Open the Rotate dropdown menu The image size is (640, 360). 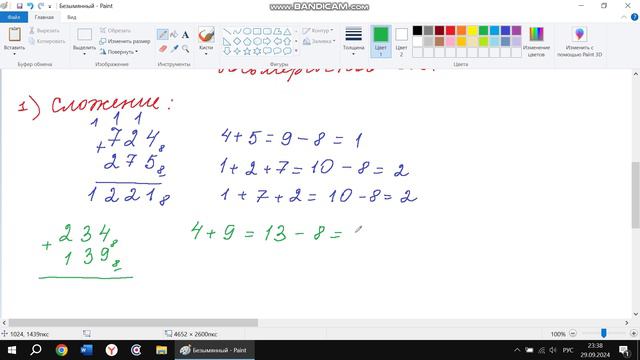pos(118,52)
